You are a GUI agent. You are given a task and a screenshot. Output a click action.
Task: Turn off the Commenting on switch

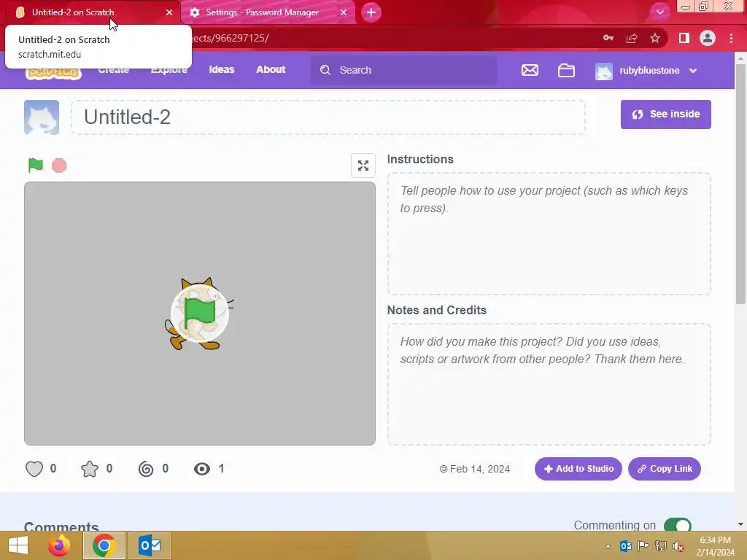pyautogui.click(x=677, y=525)
